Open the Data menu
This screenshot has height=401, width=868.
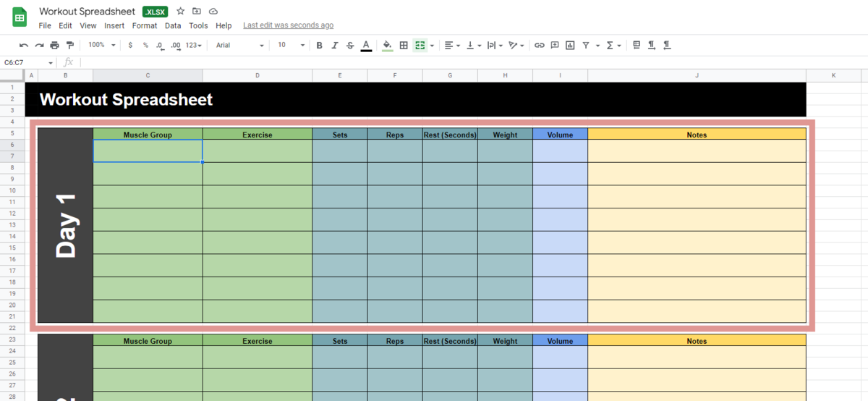(x=173, y=25)
